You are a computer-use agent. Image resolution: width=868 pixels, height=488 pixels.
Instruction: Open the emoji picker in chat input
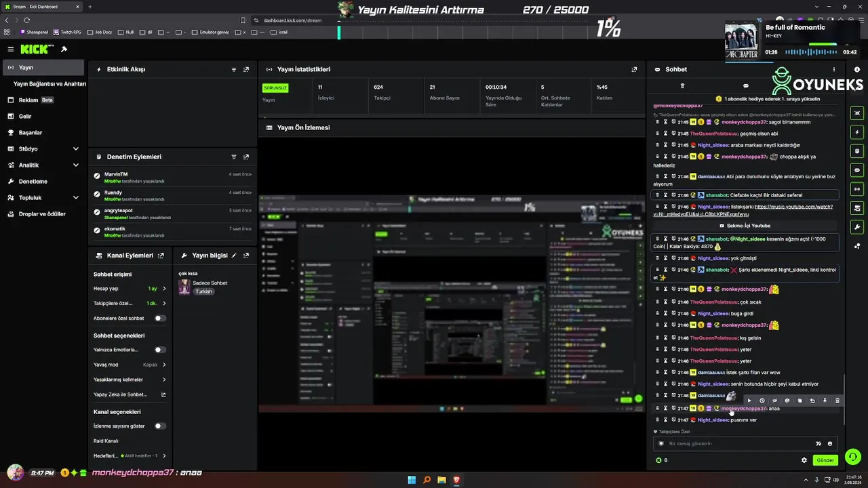point(830,444)
